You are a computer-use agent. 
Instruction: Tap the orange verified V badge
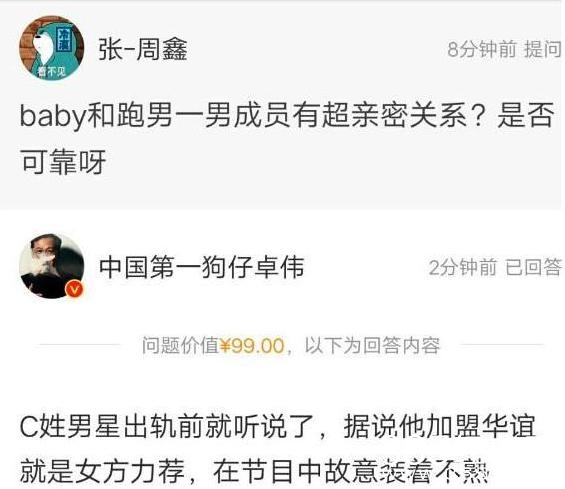[x=75, y=289]
